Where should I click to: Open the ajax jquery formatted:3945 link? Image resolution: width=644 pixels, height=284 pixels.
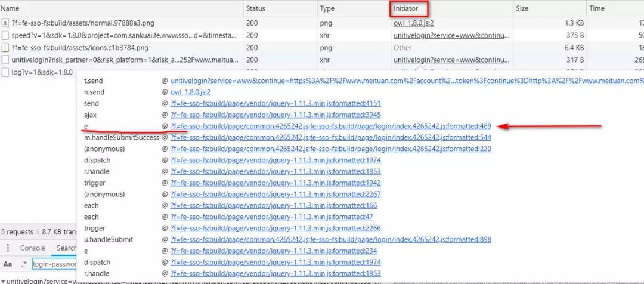tap(275, 115)
